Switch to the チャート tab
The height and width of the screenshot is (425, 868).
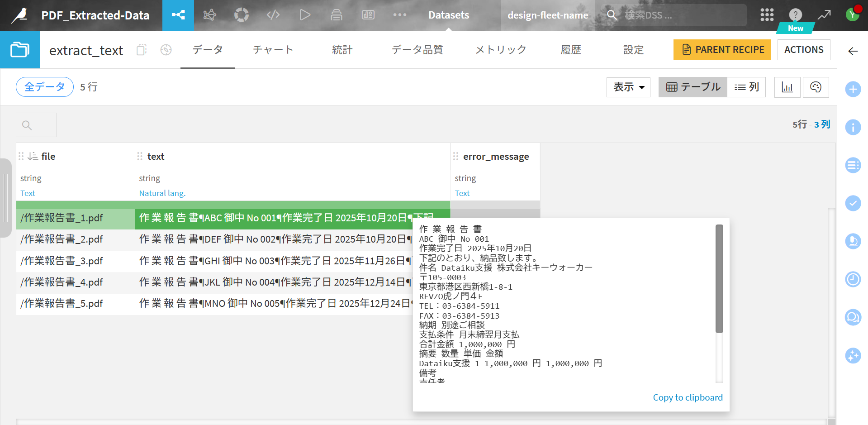[x=273, y=50]
